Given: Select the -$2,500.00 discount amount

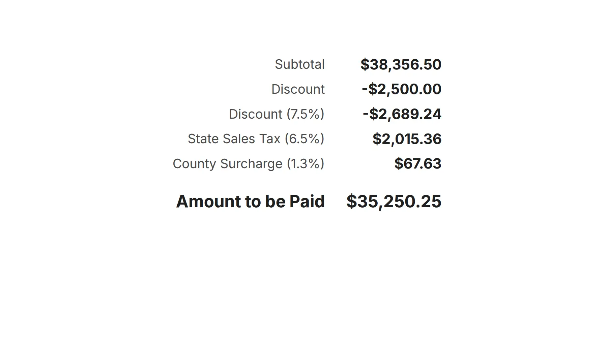Looking at the screenshot, I should 402,89.
